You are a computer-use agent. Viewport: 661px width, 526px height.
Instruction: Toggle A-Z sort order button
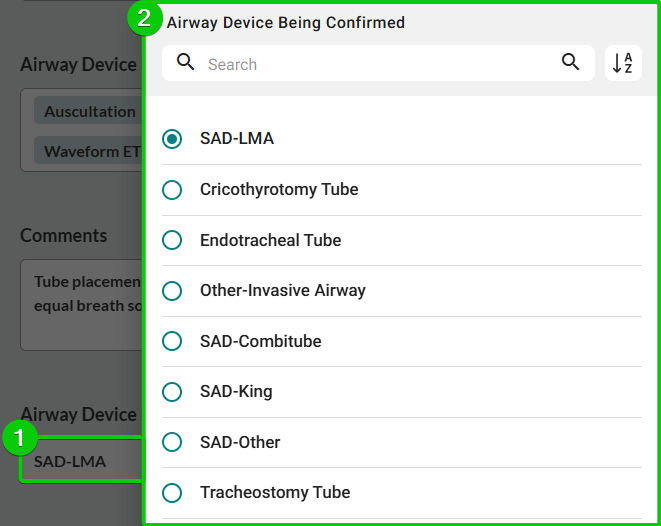point(623,64)
